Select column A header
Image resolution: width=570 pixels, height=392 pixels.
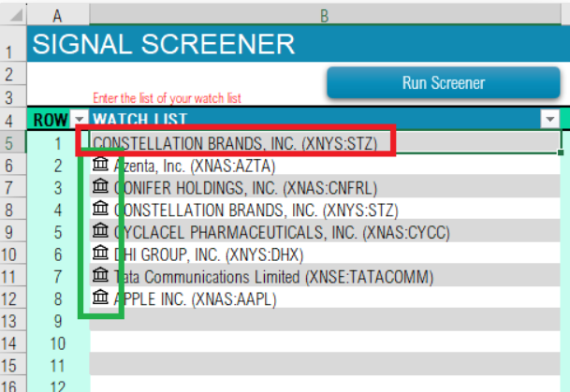(x=57, y=16)
